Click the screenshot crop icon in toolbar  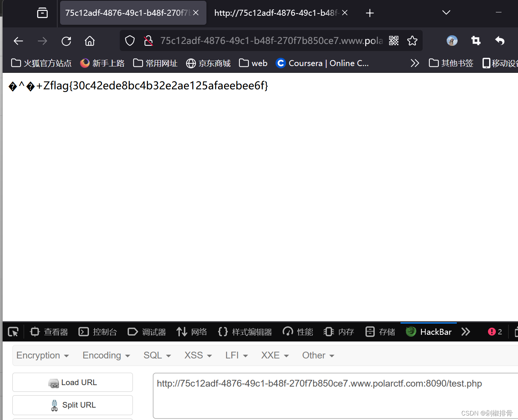point(476,41)
